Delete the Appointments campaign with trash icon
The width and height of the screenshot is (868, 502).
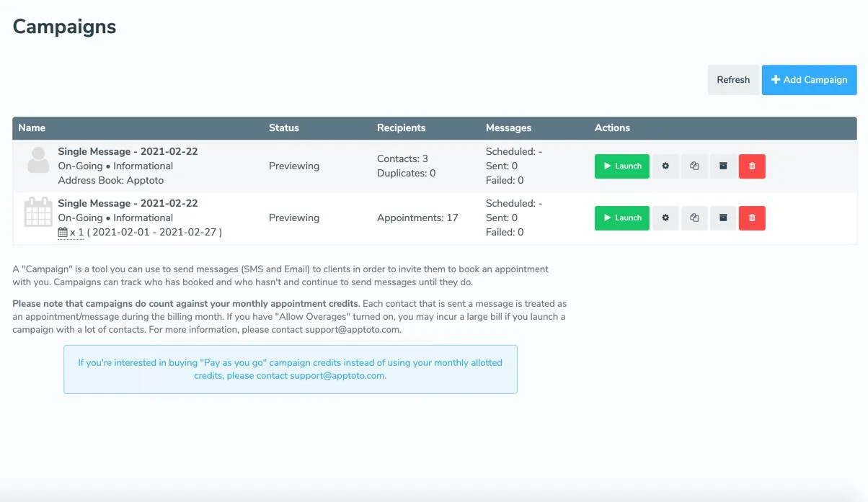752,218
